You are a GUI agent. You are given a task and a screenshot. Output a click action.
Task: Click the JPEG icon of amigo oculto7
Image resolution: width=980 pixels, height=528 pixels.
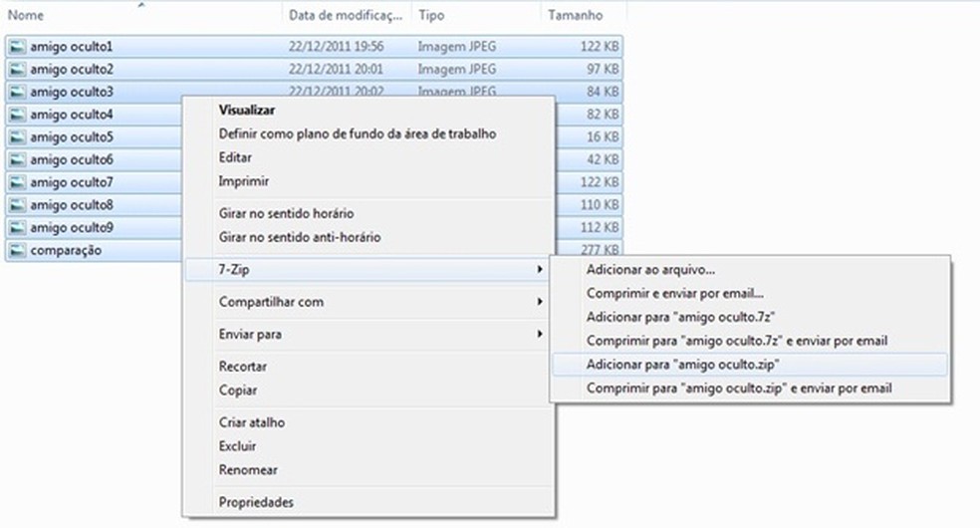click(18, 182)
